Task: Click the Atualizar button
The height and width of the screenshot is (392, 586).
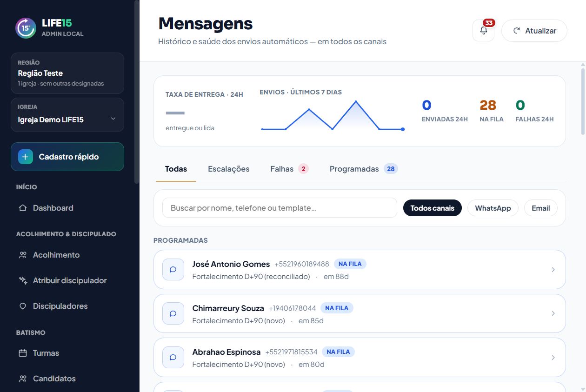Action: point(534,31)
